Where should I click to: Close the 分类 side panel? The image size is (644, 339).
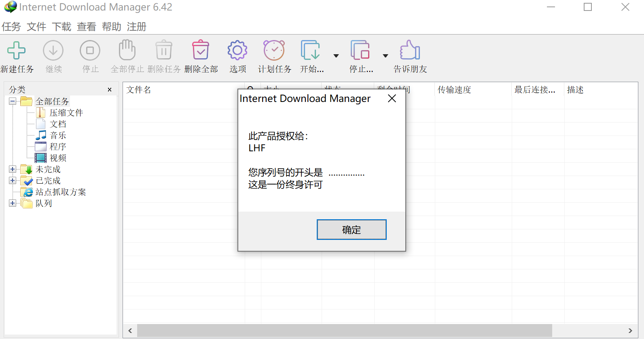(x=110, y=90)
